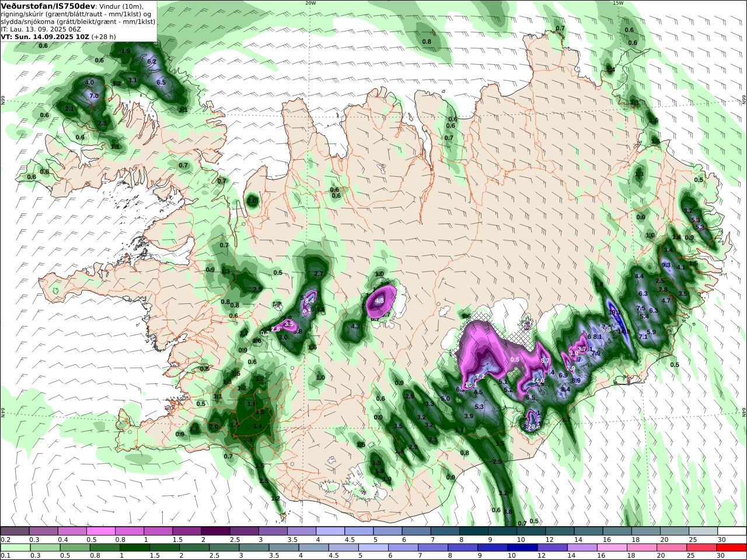Click the 0.2 label in the upper legend row

[5, 540]
